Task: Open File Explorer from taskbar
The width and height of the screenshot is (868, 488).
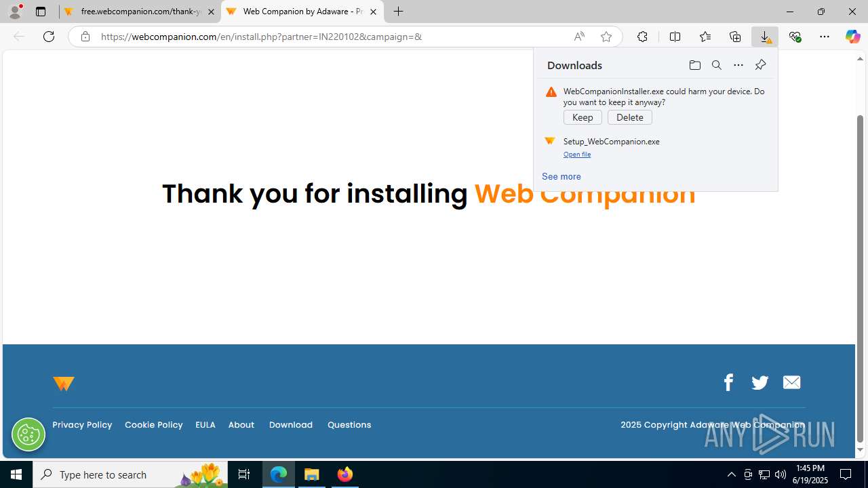Action: 312,474
